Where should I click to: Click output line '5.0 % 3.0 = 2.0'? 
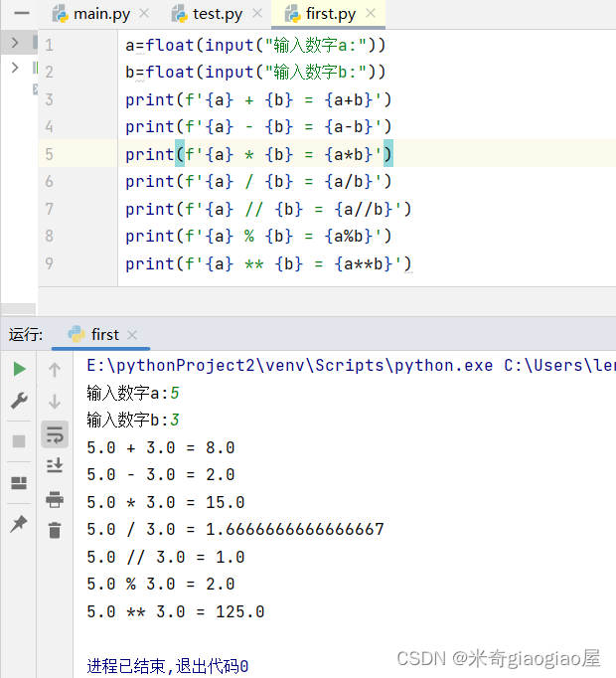(161, 585)
